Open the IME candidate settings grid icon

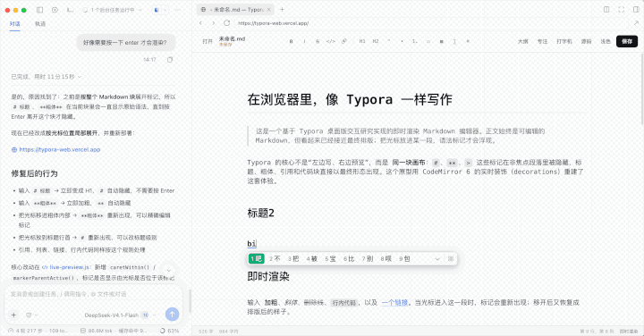451,259
